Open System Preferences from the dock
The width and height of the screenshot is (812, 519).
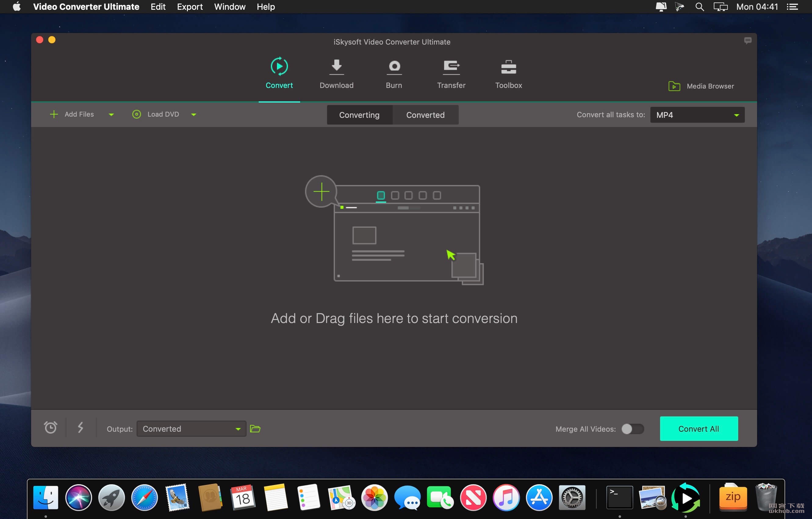[x=572, y=497]
